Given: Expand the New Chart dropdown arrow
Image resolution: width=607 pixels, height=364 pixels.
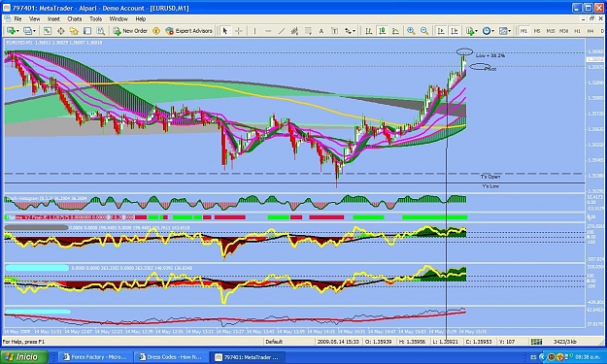Looking at the screenshot, I should pyautogui.click(x=17, y=31).
